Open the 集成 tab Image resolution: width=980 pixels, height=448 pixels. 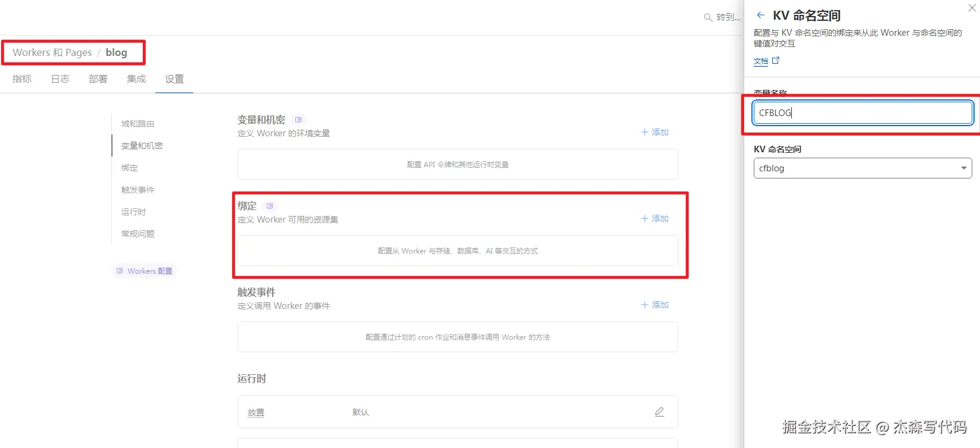pos(136,79)
